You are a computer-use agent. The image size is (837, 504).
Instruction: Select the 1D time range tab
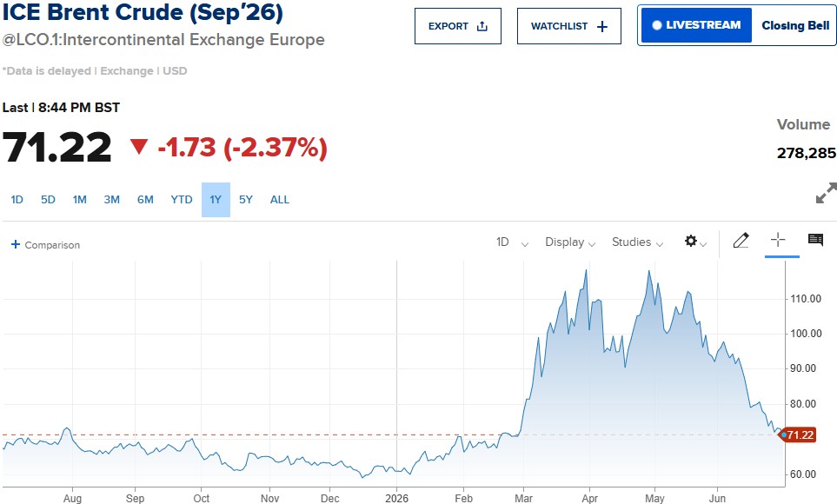coord(17,200)
